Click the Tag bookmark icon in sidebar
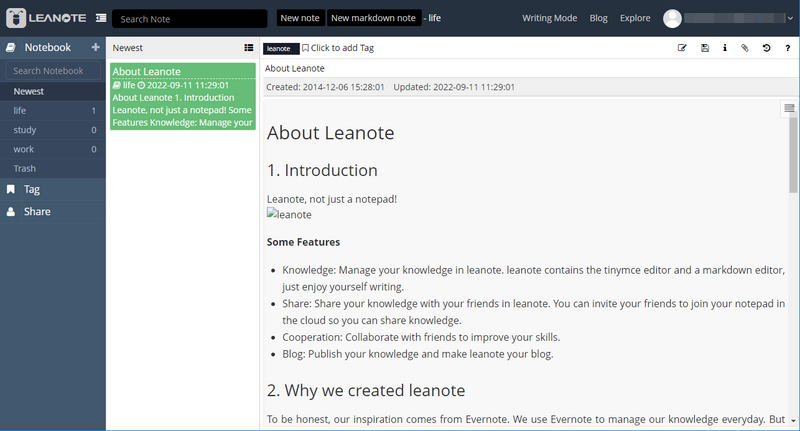 click(11, 189)
